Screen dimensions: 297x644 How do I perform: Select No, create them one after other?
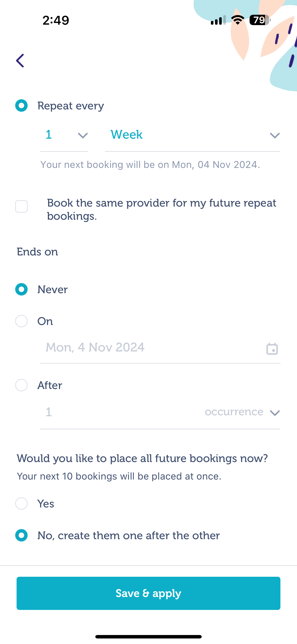pyautogui.click(x=21, y=535)
